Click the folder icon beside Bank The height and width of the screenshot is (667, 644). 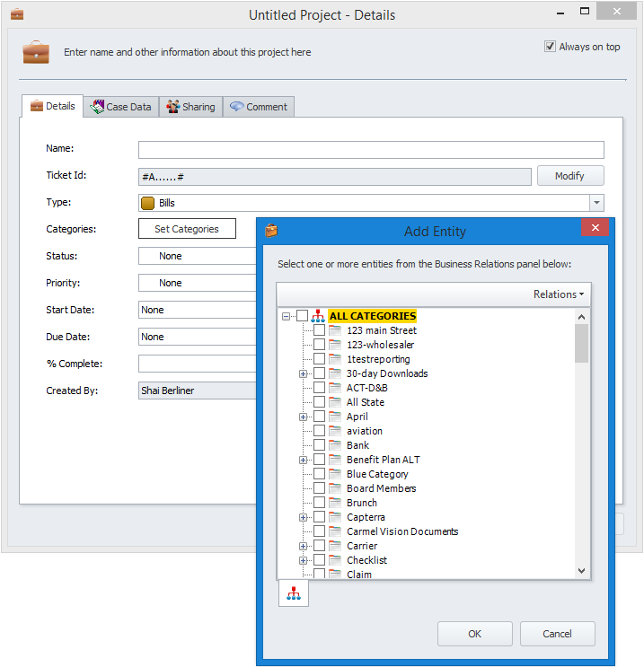[x=335, y=445]
